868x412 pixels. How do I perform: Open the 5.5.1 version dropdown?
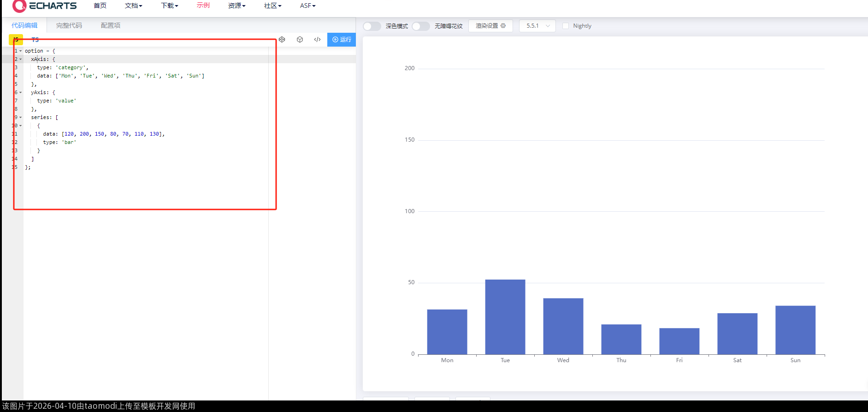tap(537, 26)
